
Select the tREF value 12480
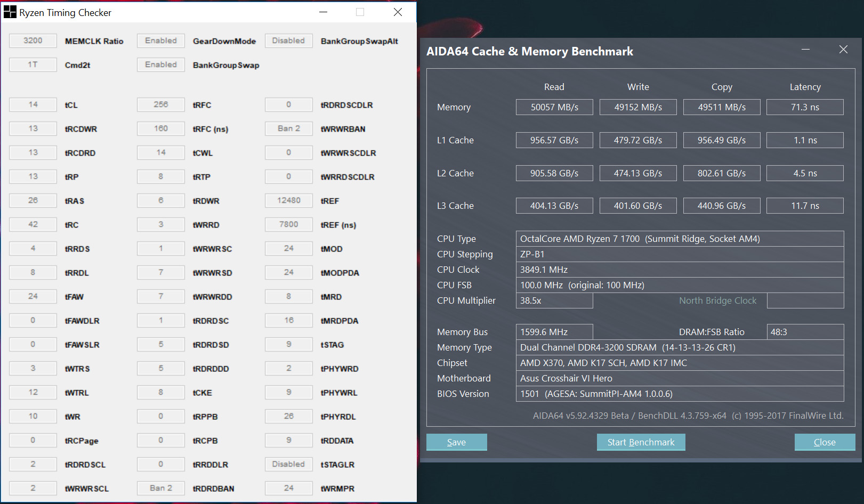pos(289,200)
